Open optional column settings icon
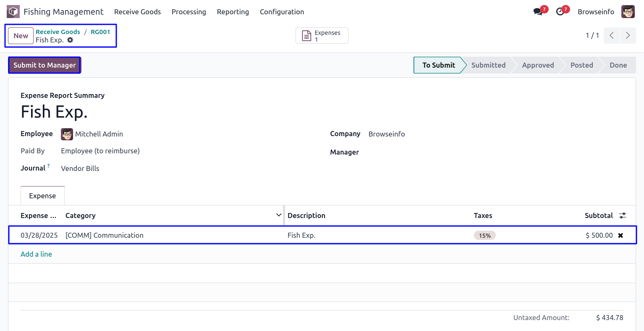The width and height of the screenshot is (644, 331). click(x=623, y=215)
